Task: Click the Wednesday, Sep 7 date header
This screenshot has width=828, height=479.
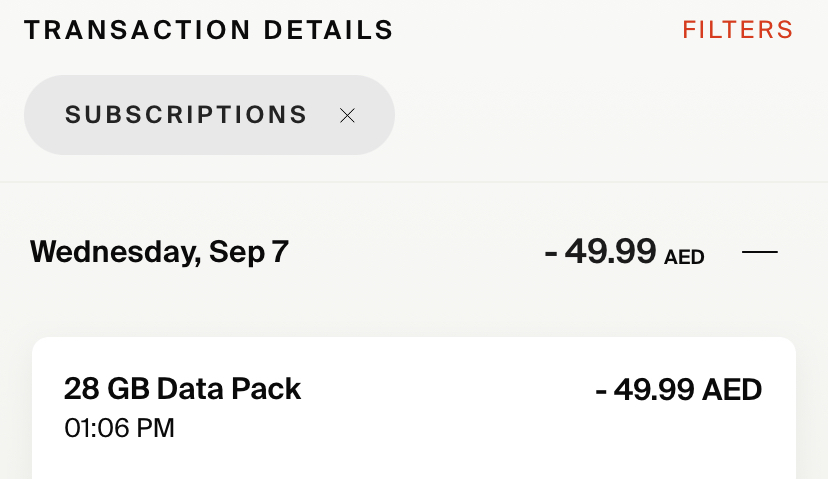Action: point(159,252)
